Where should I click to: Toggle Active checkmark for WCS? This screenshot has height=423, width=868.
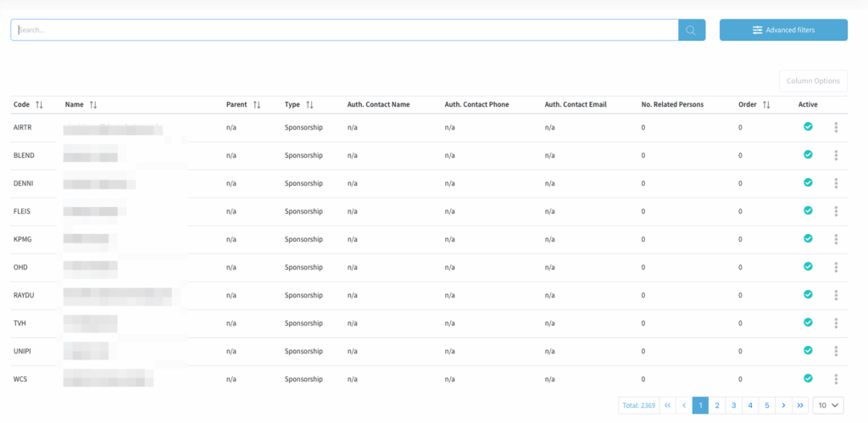[808, 377]
